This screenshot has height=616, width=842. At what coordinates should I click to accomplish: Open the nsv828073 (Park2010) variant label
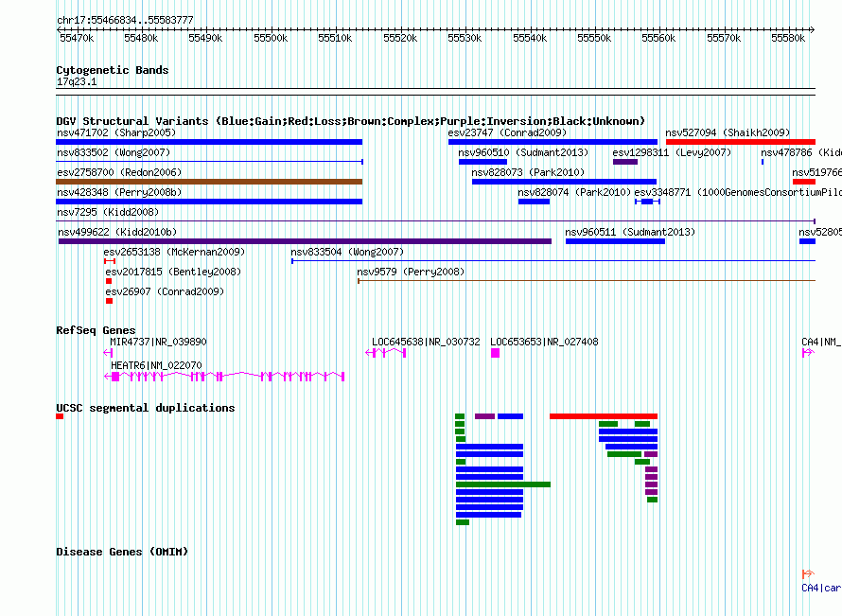pyautogui.click(x=528, y=172)
